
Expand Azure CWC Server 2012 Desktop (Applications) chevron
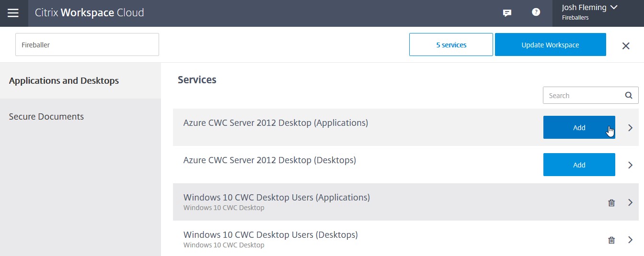pyautogui.click(x=630, y=128)
